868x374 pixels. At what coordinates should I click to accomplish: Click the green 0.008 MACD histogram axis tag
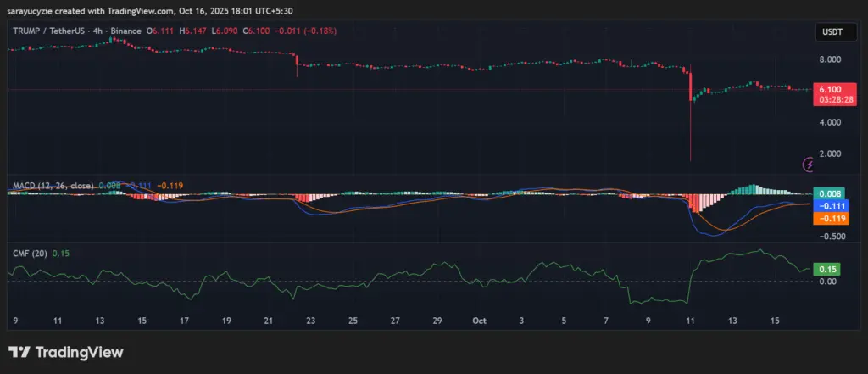click(x=829, y=194)
